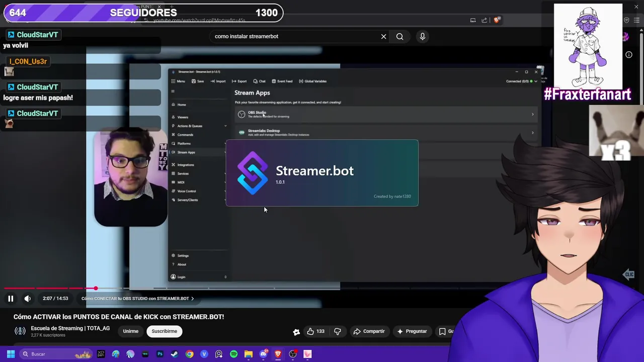The image size is (644, 362).
Task: Open Global Variables in the Streamer.bot toolbar
Action: (312, 81)
